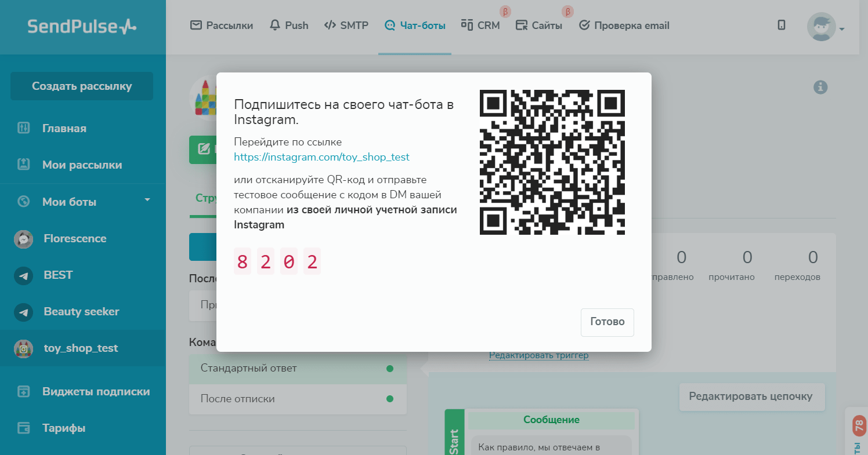This screenshot has height=455, width=868.
Task: Click the Мои боты globe icon
Action: (23, 202)
